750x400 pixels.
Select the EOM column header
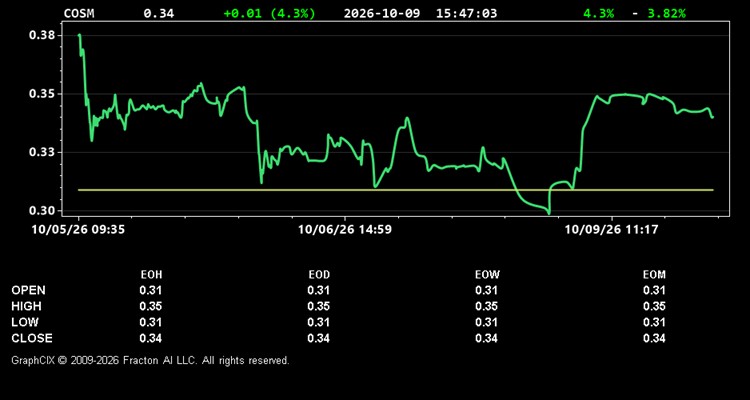pyautogui.click(x=654, y=275)
